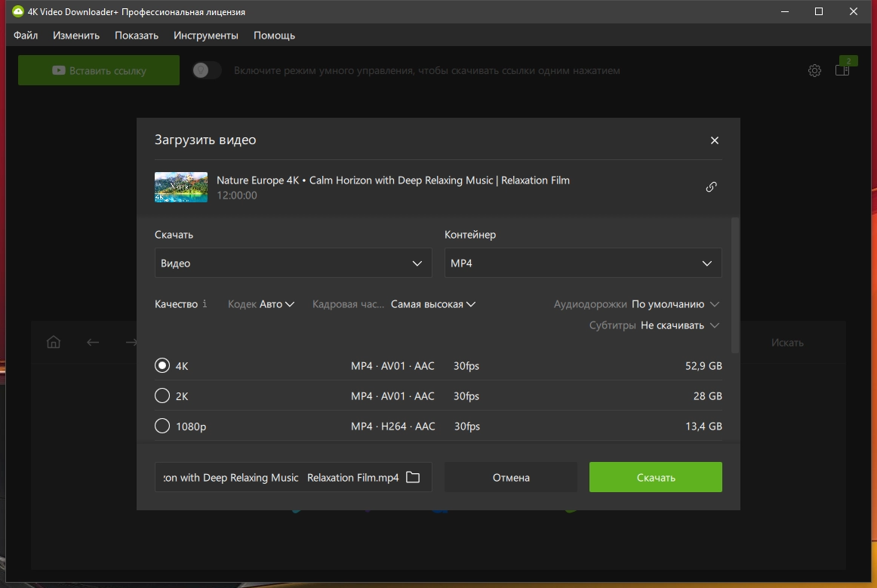Open the Инструменты menu
This screenshot has height=588, width=877.
pyautogui.click(x=206, y=35)
